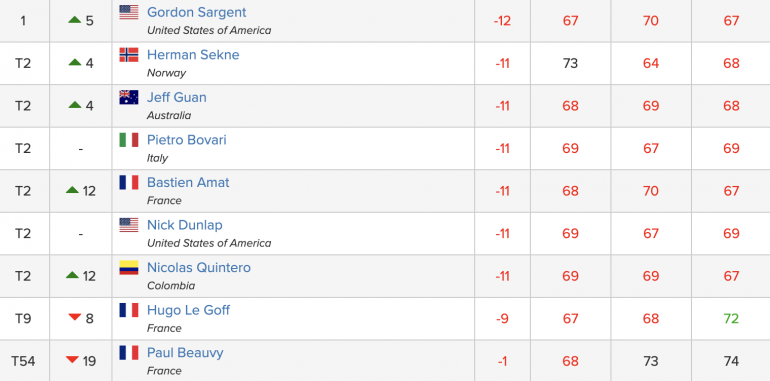Click the red down arrow in Paul Beauvy's row
The image size is (770, 381).
point(72,360)
